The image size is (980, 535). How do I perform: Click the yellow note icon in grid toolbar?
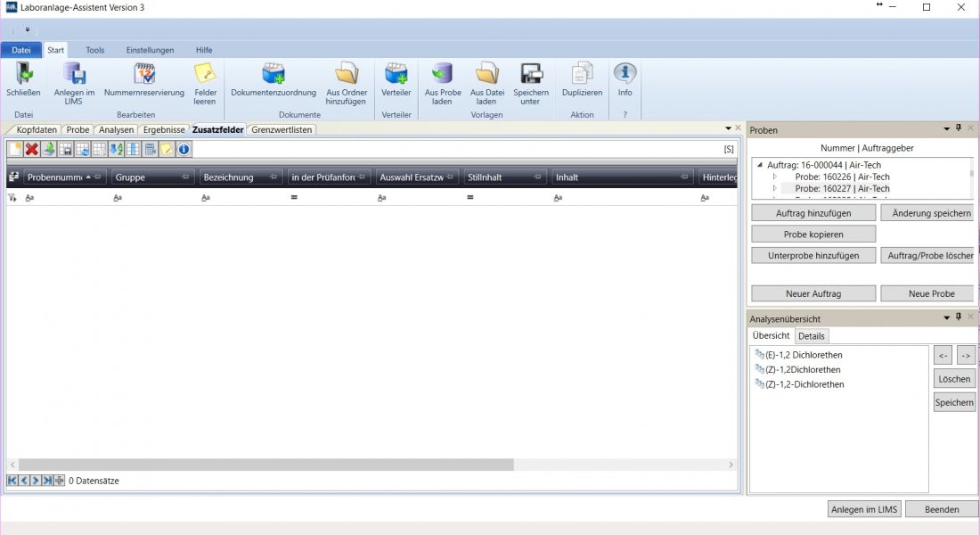tap(167, 149)
